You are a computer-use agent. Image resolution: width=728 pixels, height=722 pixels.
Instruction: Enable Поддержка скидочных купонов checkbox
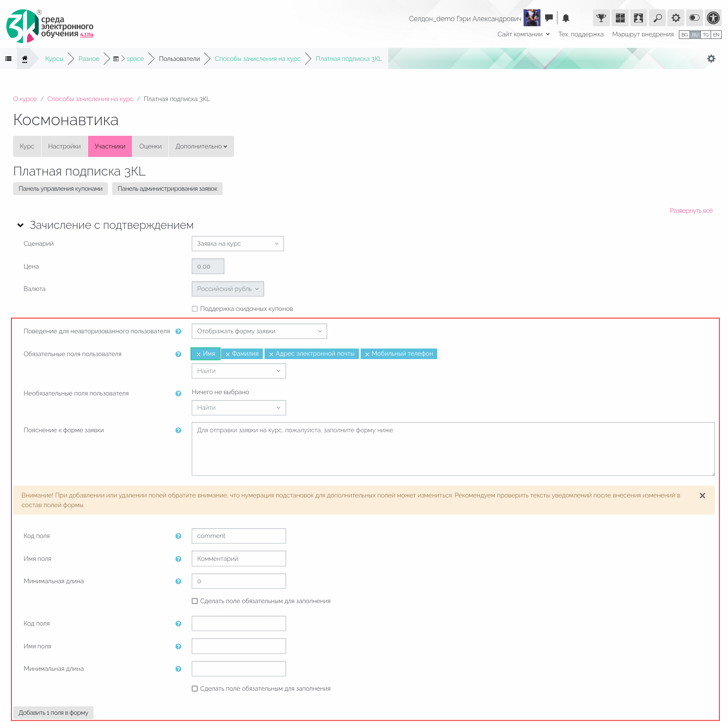tap(195, 309)
